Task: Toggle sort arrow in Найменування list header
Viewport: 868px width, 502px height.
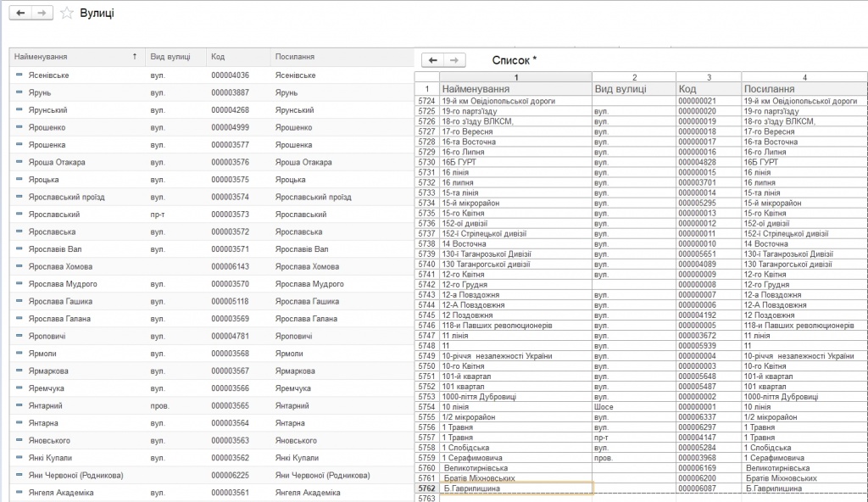Action: (135, 57)
